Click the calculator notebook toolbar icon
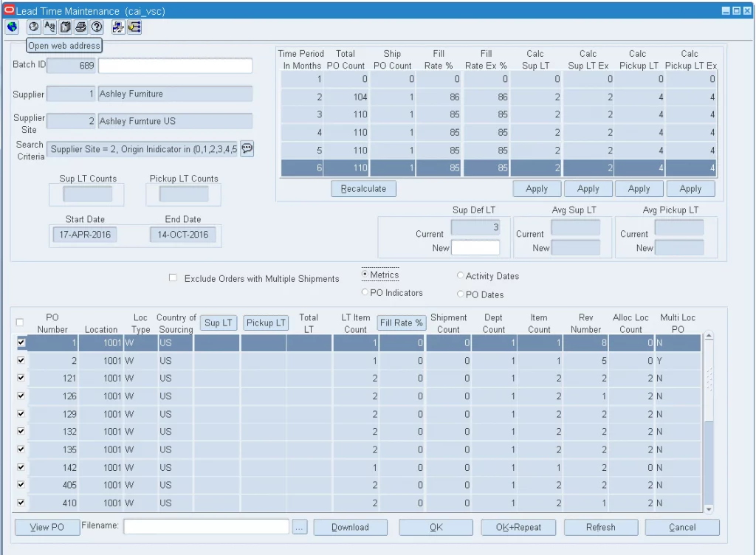This screenshot has height=555, width=756. (65, 27)
